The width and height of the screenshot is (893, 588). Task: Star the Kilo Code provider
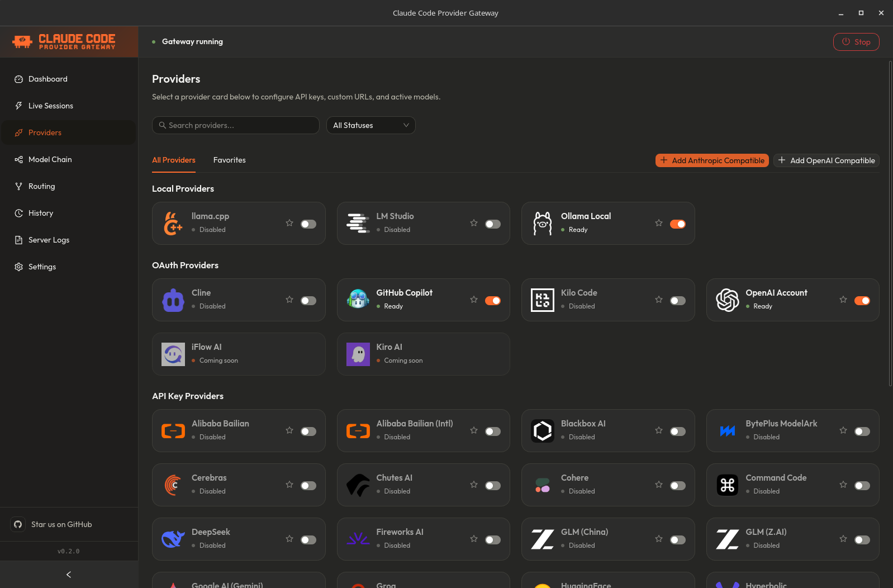tap(659, 300)
